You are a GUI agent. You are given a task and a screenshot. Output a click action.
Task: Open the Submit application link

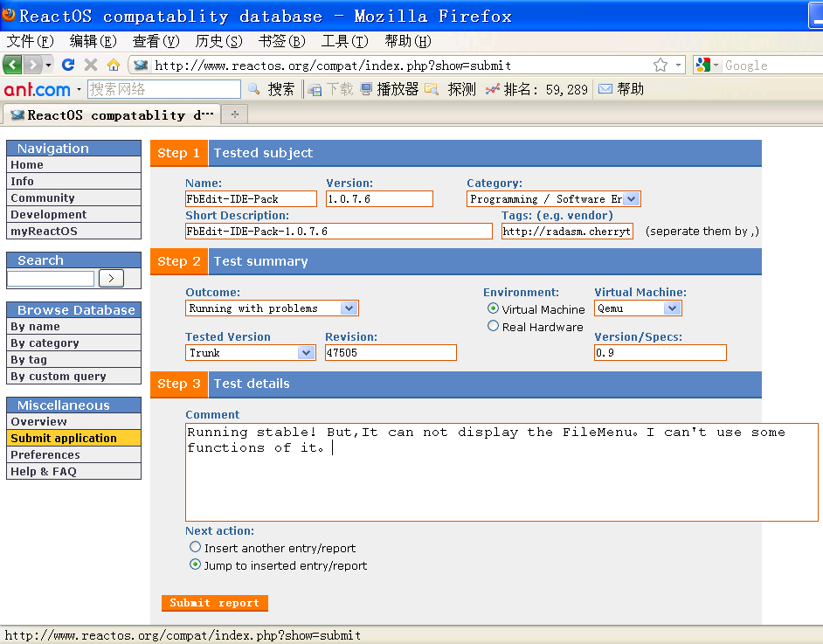pyautogui.click(x=73, y=438)
